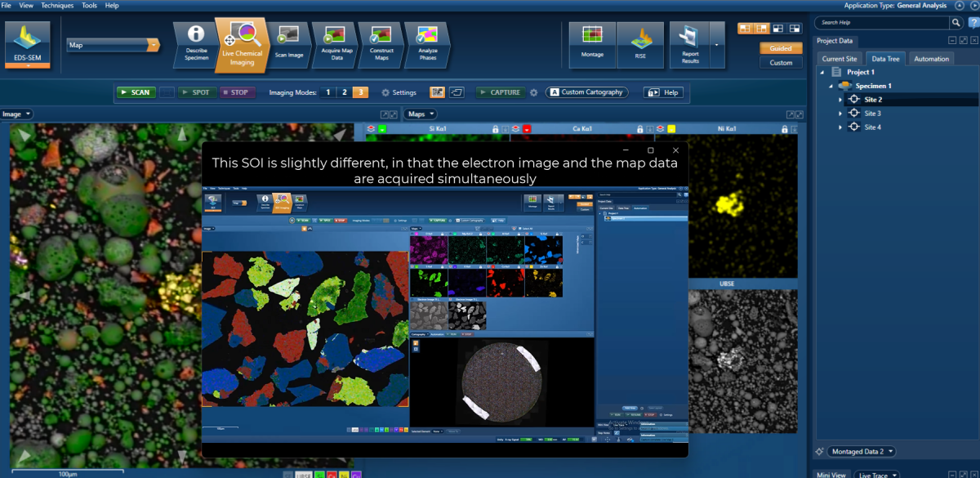Image resolution: width=980 pixels, height=478 pixels.
Task: Click the Custom Cartography button
Action: [587, 92]
